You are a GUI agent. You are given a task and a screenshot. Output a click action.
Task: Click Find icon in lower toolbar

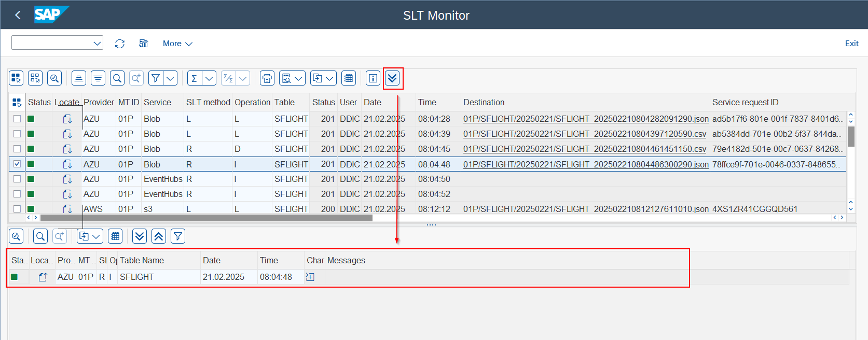(x=40, y=236)
